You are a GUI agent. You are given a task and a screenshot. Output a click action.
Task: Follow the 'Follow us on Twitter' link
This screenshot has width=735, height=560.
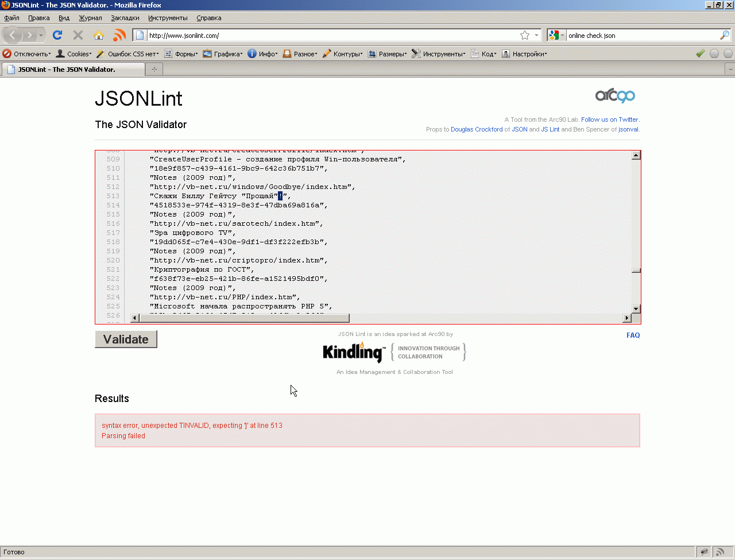click(x=609, y=119)
